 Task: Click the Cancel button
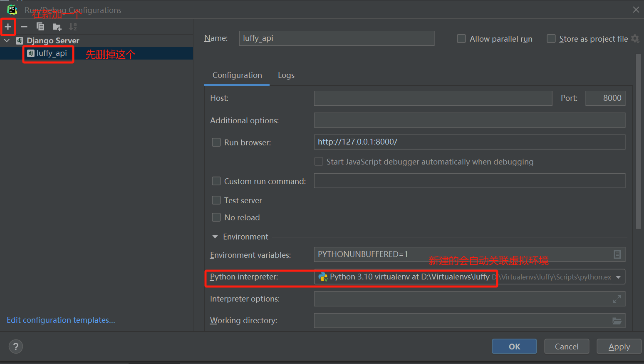(567, 347)
